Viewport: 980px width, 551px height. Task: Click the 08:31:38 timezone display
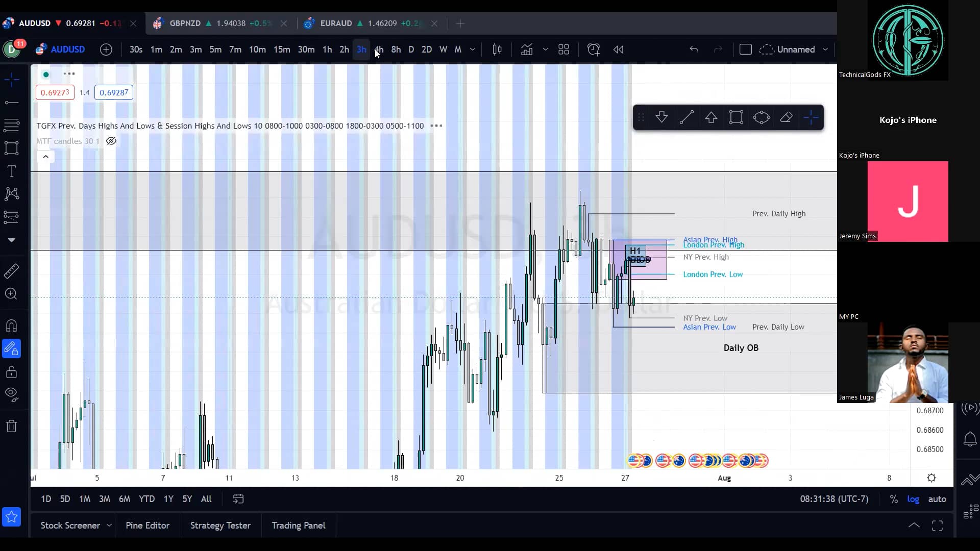pyautogui.click(x=834, y=499)
